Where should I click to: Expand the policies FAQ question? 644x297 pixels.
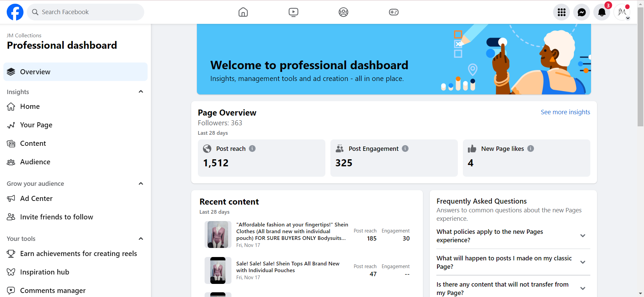(x=583, y=236)
